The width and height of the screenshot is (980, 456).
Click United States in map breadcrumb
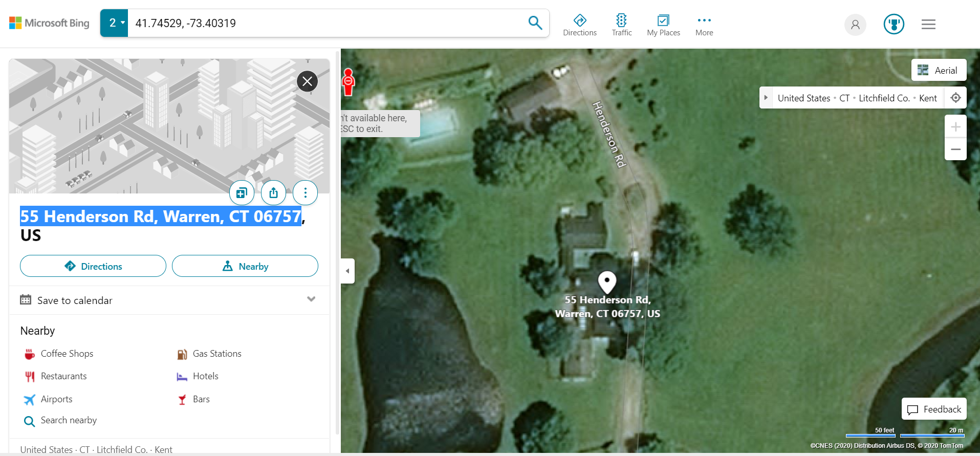[x=804, y=98]
